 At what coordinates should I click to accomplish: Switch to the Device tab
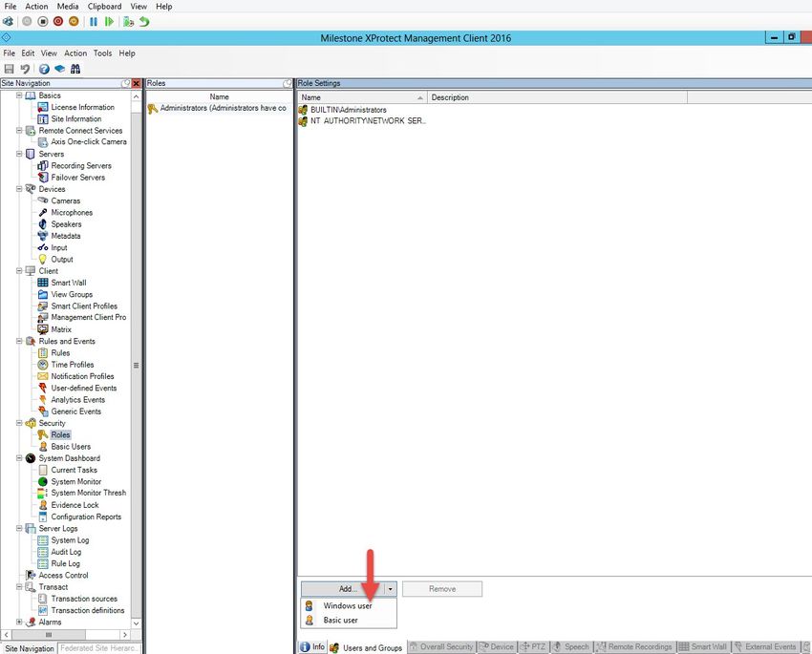coord(496,646)
